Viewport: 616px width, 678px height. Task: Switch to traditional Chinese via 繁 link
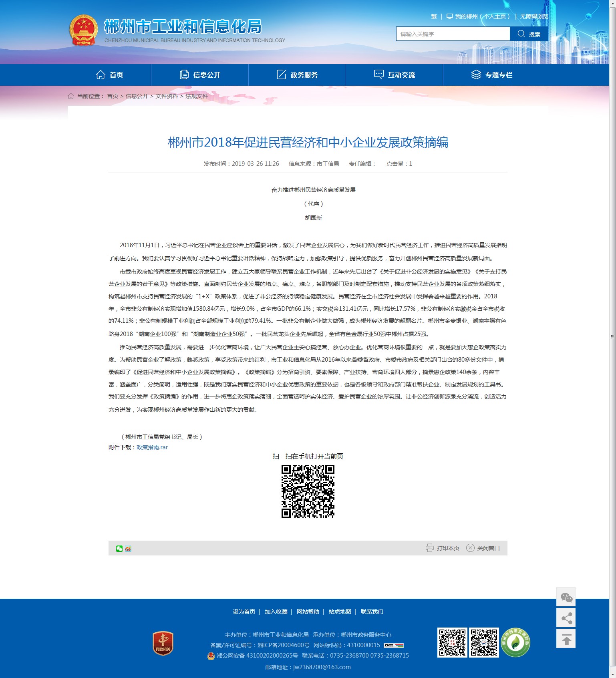(434, 16)
